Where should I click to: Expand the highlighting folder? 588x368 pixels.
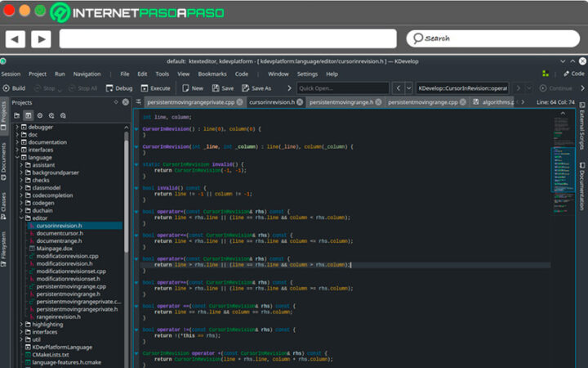(x=21, y=324)
